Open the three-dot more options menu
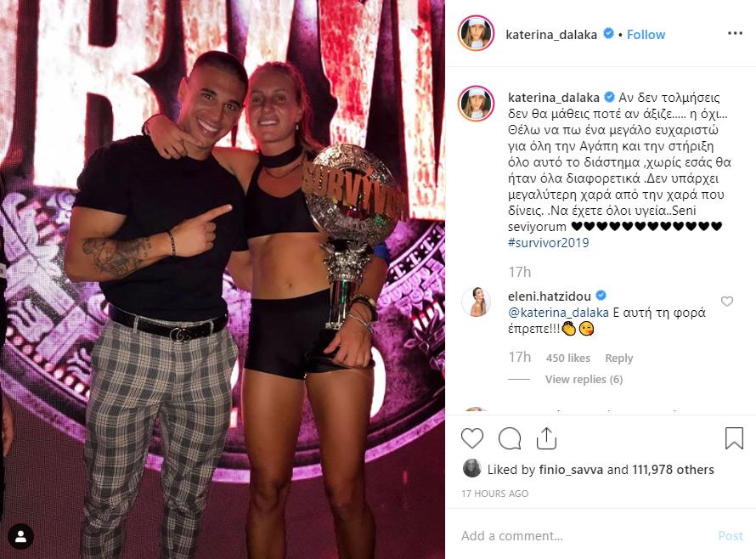 point(735,33)
